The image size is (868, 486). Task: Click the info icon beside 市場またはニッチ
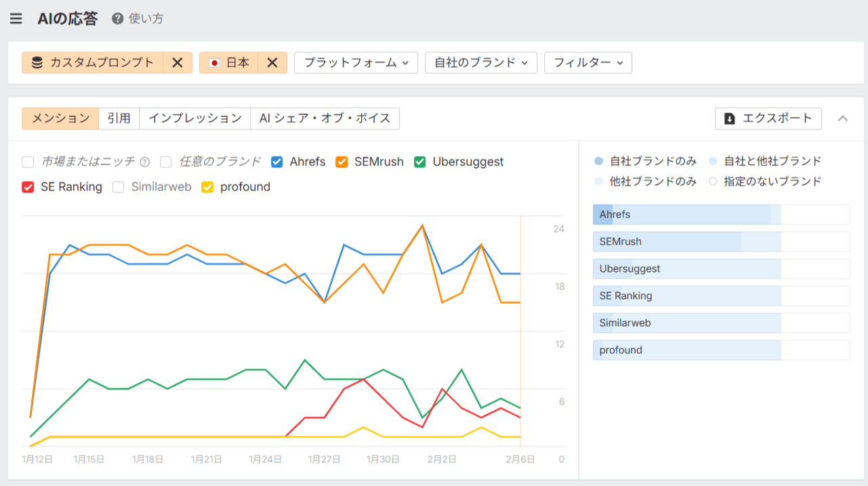[144, 162]
